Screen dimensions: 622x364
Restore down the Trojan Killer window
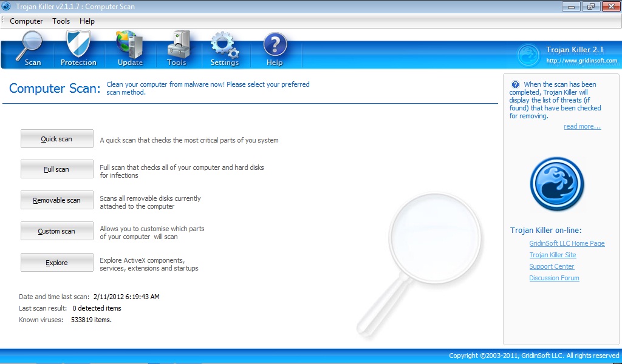click(591, 7)
